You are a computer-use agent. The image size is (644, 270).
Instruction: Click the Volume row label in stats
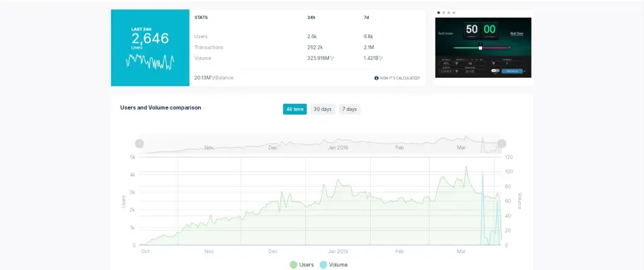(x=202, y=58)
